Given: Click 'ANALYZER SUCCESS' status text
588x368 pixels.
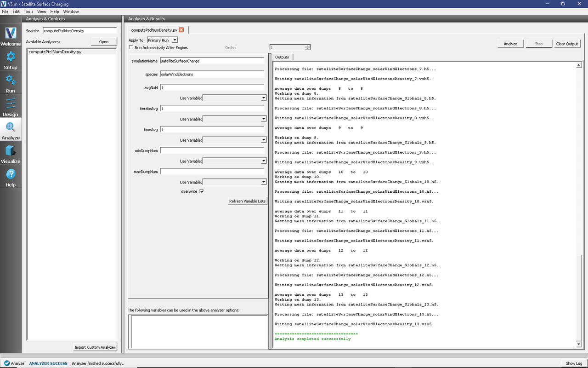Looking at the screenshot, I should tap(48, 363).
